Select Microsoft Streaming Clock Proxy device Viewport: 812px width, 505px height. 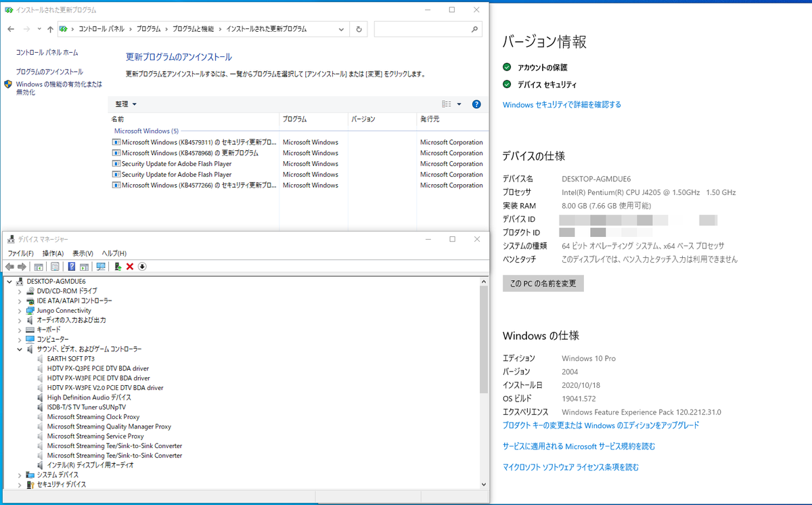point(93,417)
